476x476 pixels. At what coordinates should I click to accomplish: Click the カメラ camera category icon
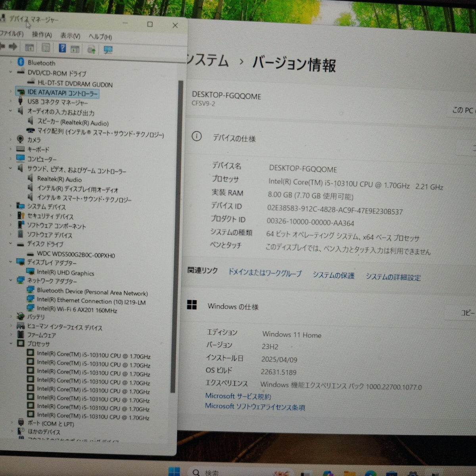pos(20,139)
